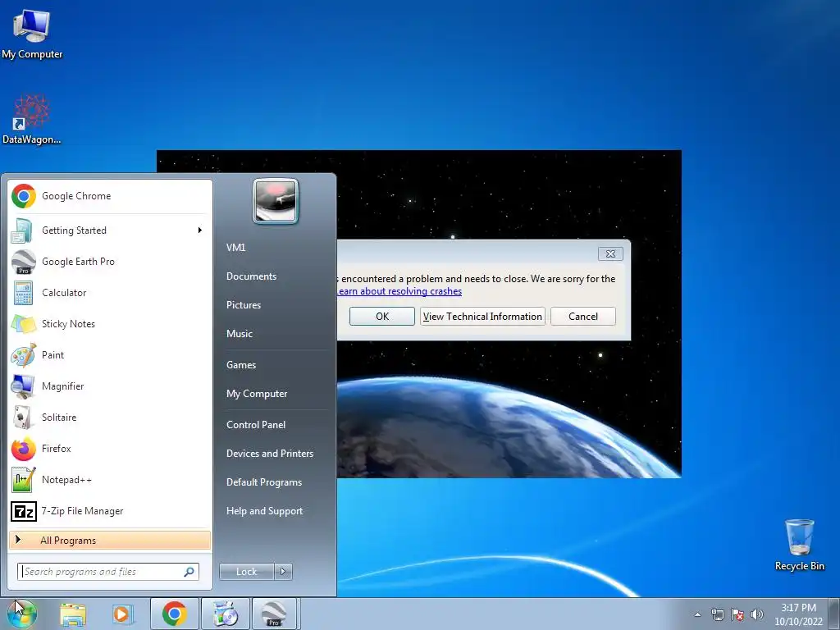Open Notepad++ editor
This screenshot has width=840, height=630.
tap(110, 479)
